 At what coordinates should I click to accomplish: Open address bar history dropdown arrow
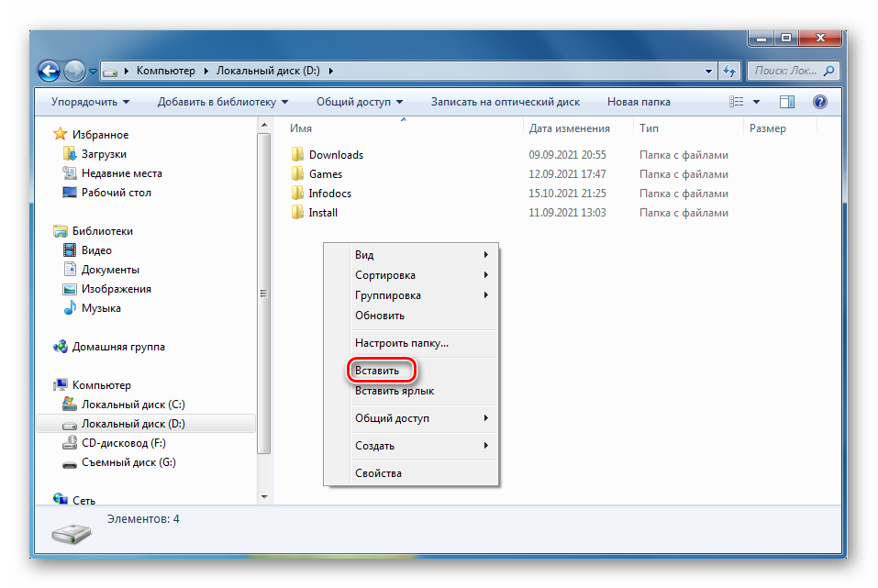(x=708, y=71)
